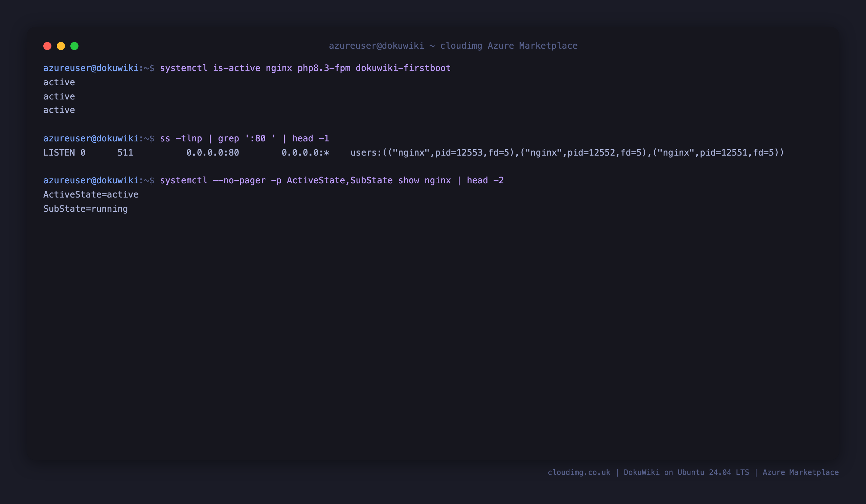The image size is (866, 504).
Task: Click the command 'ss -tlnp | grep ':80 ' | head -1'
Action: coord(244,138)
